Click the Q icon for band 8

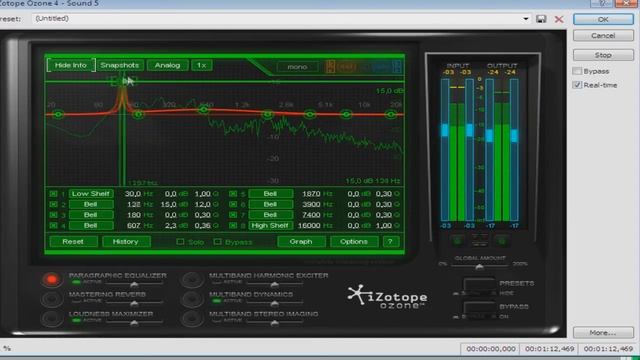397,226
